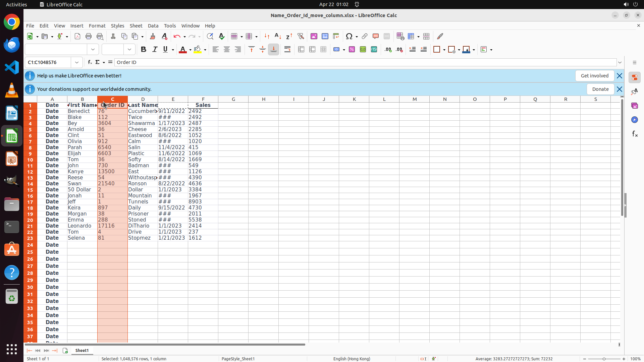Click Clone Formatting paintbrush icon

coord(152,36)
